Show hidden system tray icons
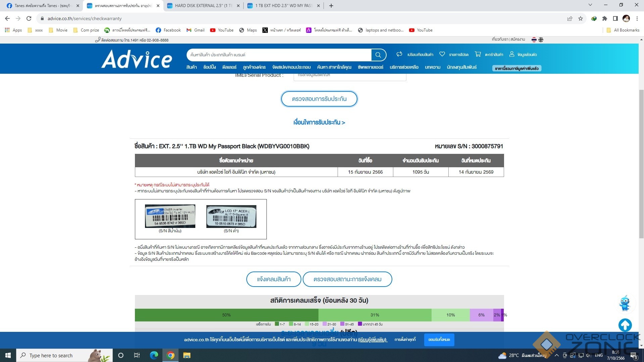The image size is (644, 362). pyautogui.click(x=556, y=355)
